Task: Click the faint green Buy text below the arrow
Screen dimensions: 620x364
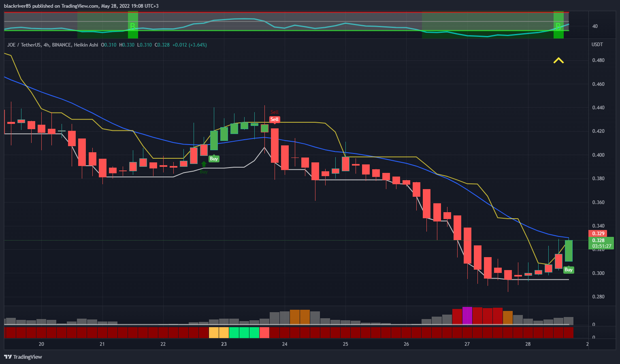Action: pos(204,172)
